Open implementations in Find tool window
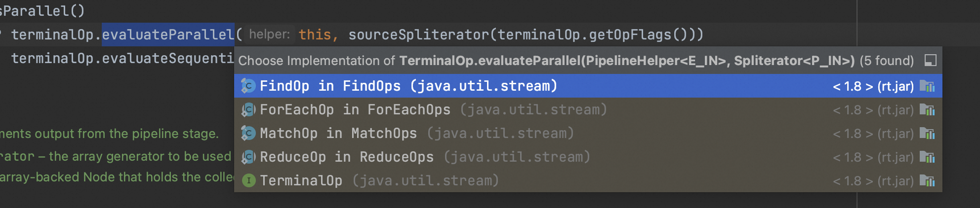This screenshot has height=208, width=980. 930,61
